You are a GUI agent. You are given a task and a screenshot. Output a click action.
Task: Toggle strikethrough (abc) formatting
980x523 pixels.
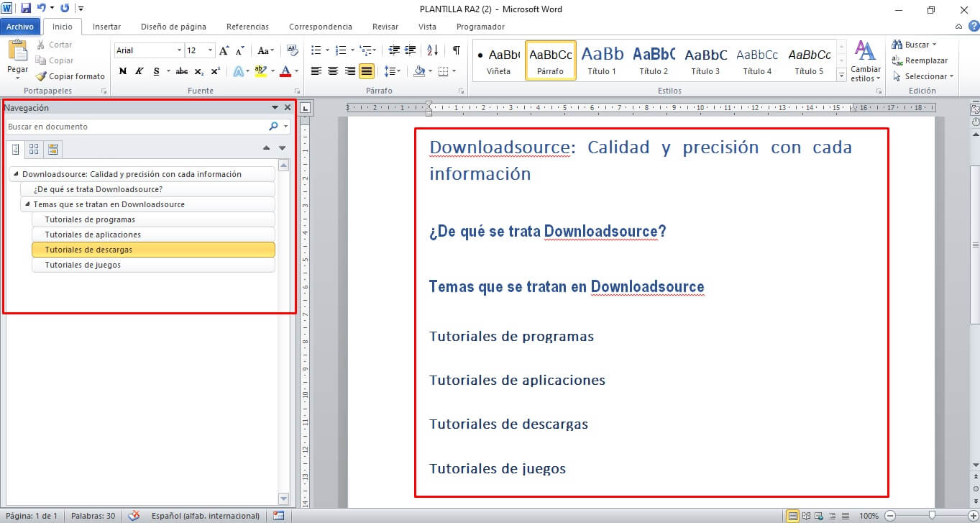click(x=182, y=71)
